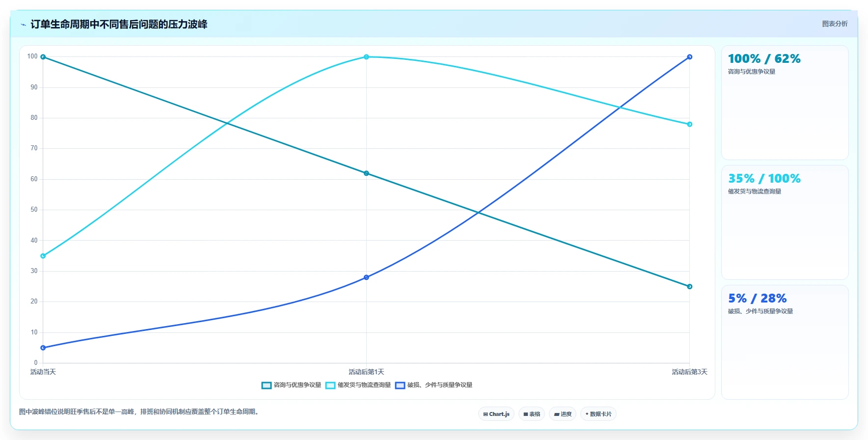Viewport: 868px width, 440px height.
Task: Click the y-axis label 50
Action: click(x=34, y=210)
